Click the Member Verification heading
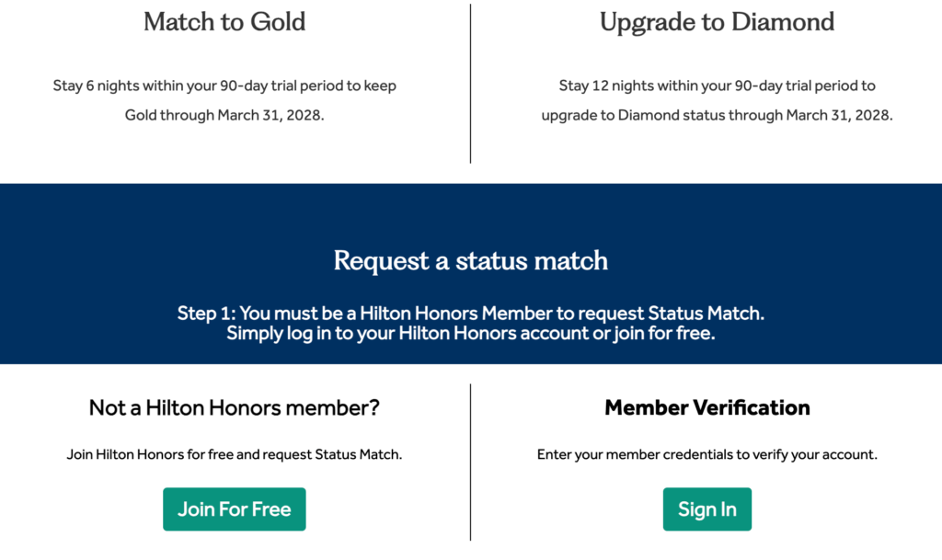The image size is (942, 560). click(706, 407)
